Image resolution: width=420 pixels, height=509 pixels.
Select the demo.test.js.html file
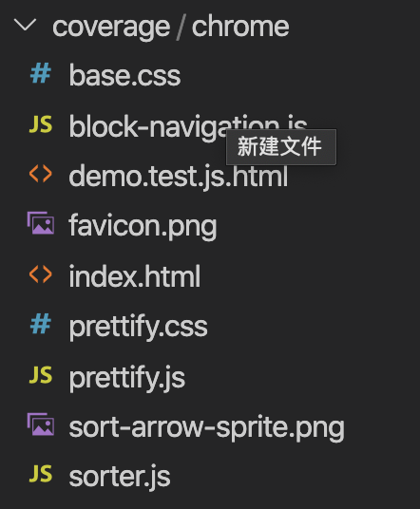click(179, 177)
